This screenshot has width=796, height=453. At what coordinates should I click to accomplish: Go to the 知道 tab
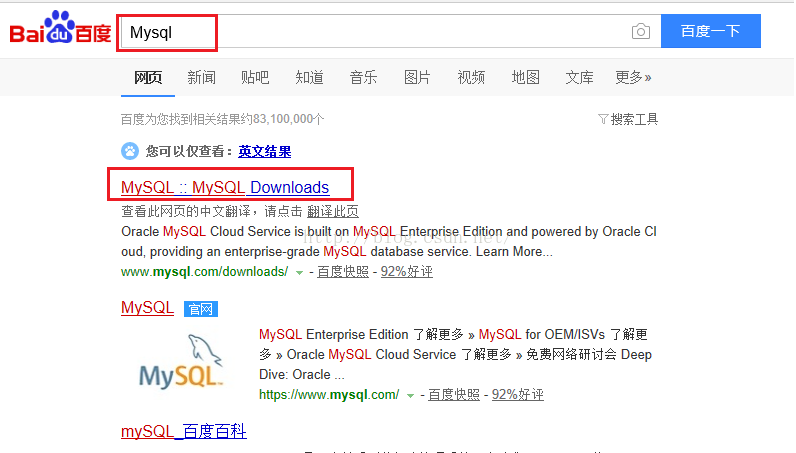[x=309, y=78]
